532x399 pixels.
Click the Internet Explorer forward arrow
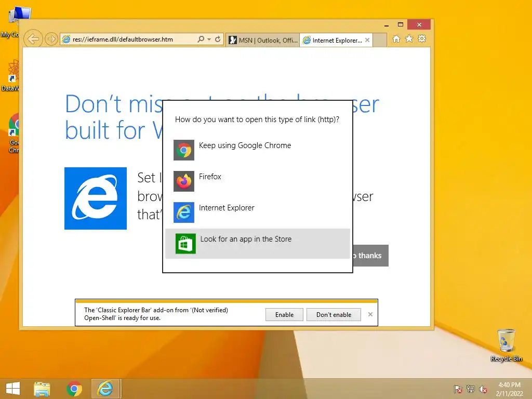coord(51,39)
